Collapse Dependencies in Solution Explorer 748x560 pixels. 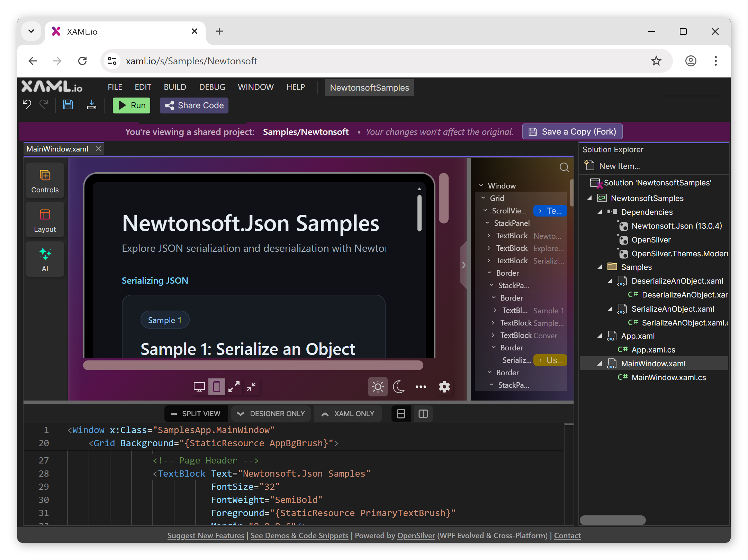pyautogui.click(x=600, y=212)
